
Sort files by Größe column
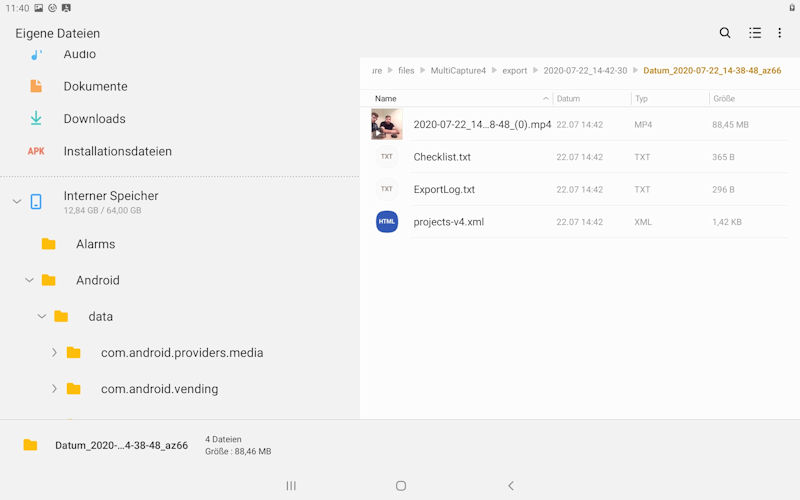coord(724,99)
